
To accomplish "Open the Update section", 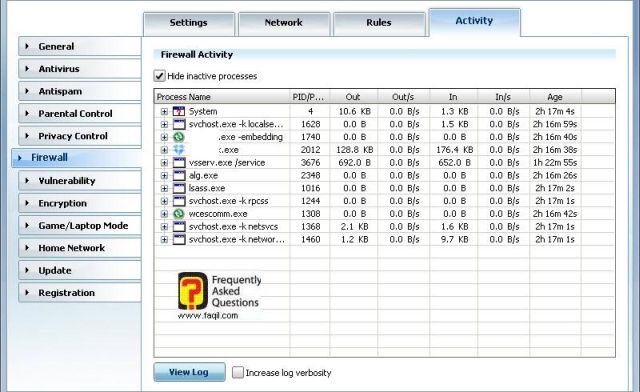I will point(80,270).
